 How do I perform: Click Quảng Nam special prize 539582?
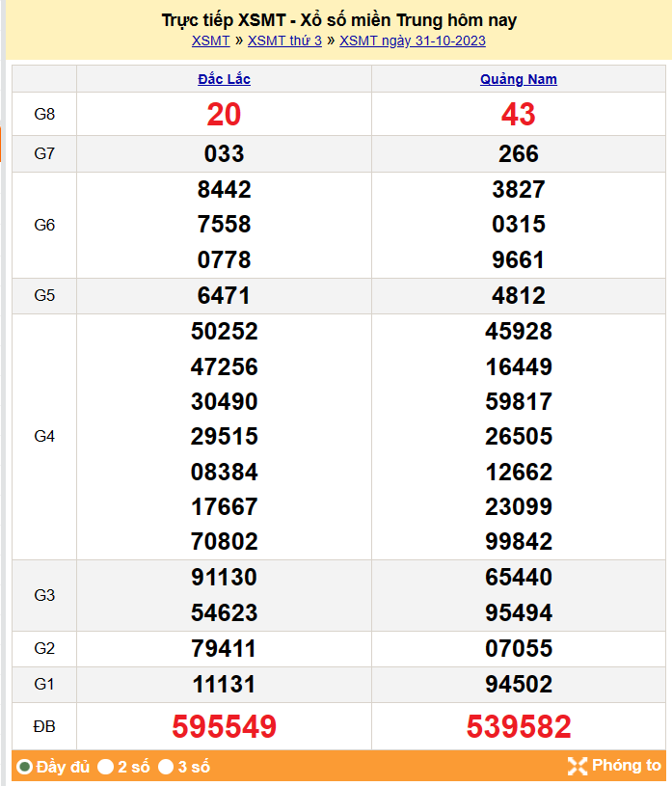coord(519,726)
